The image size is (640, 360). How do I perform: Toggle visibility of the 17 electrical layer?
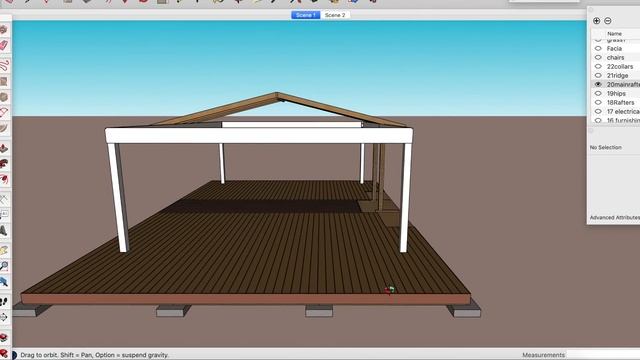tap(598, 111)
